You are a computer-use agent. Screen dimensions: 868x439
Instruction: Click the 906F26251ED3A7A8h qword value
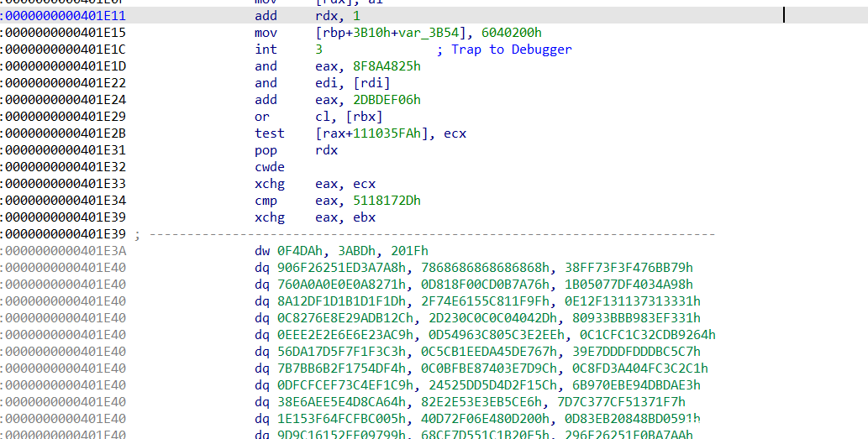coord(349,268)
